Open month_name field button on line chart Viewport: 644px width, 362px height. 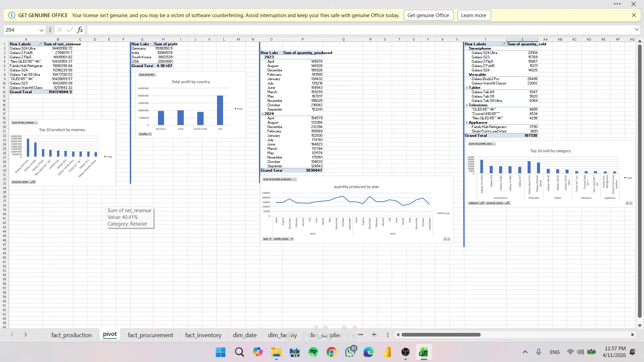click(x=283, y=239)
